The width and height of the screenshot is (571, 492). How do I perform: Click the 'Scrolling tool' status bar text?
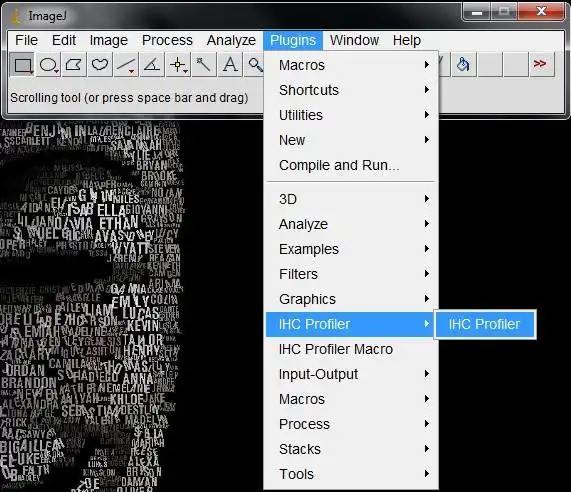pos(129,98)
